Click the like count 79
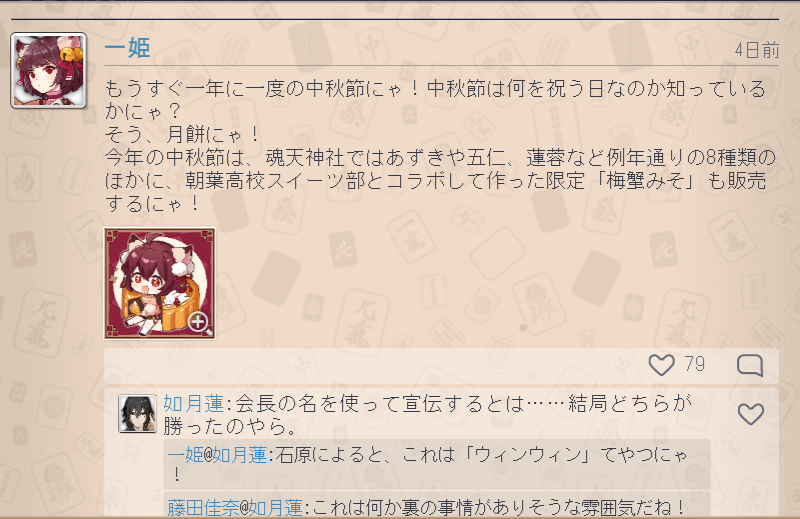Screen dimensions: 800x519 pos(694,364)
